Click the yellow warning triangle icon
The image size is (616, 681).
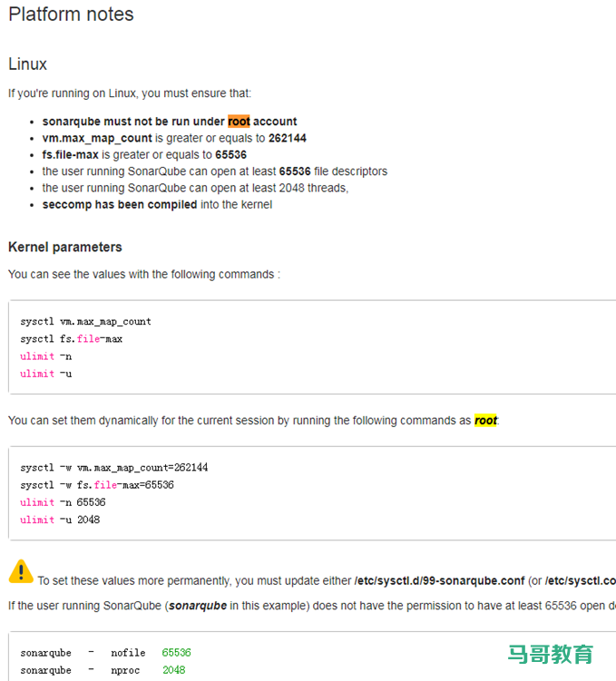click(21, 571)
